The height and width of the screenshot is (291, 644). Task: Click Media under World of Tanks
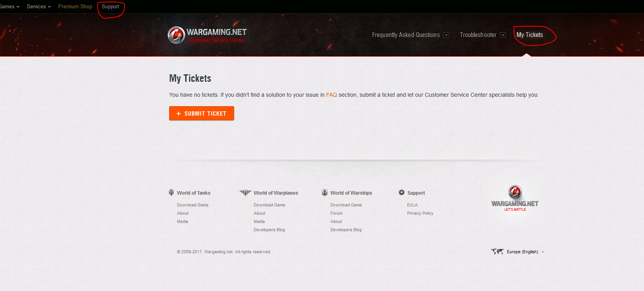click(183, 221)
